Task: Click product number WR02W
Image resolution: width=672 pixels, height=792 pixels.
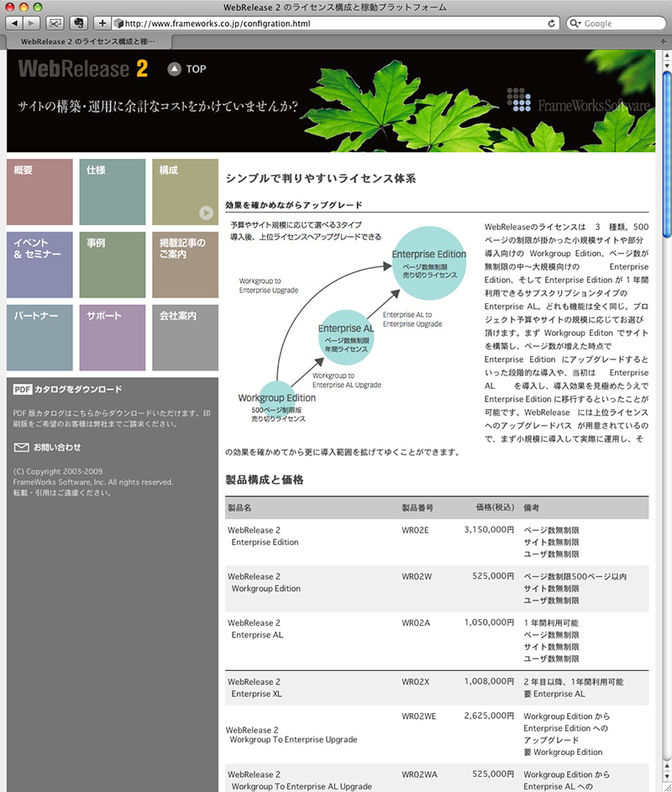Action: click(417, 576)
